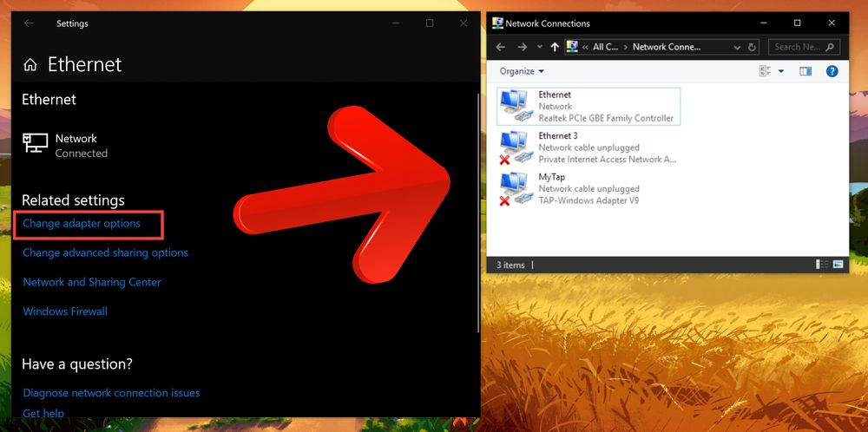The width and height of the screenshot is (868, 432).
Task: Click the Network Connections title bar icon
Action: 497,23
